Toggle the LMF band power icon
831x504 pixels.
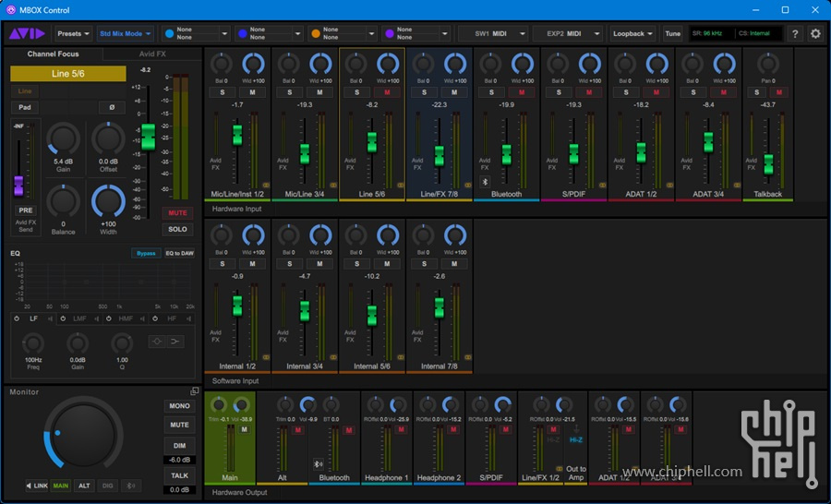(x=63, y=318)
